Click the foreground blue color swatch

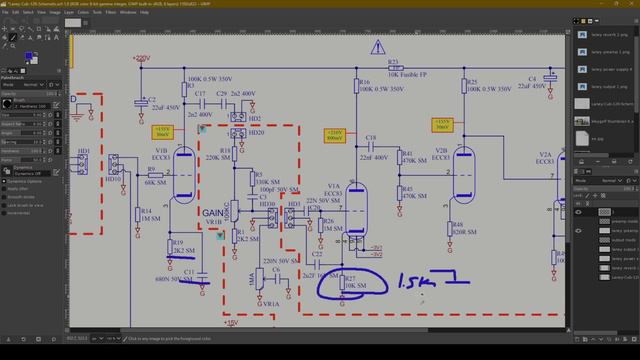coord(28,56)
